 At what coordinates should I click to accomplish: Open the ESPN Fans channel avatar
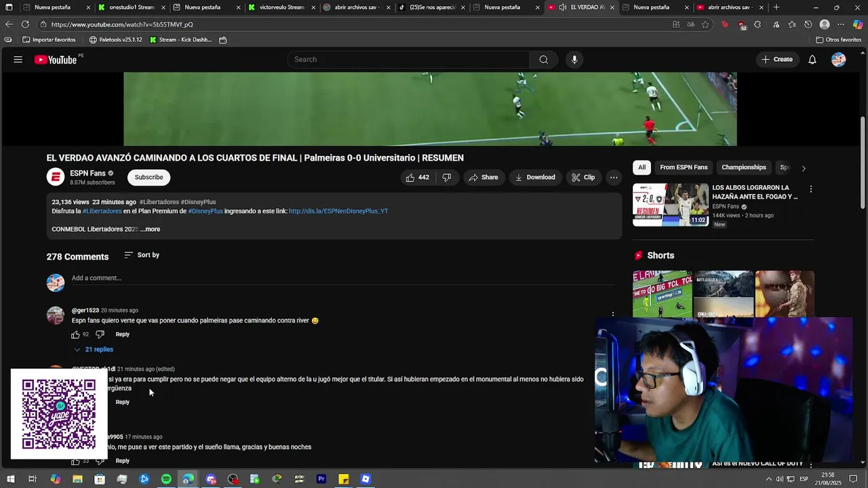[x=56, y=178]
